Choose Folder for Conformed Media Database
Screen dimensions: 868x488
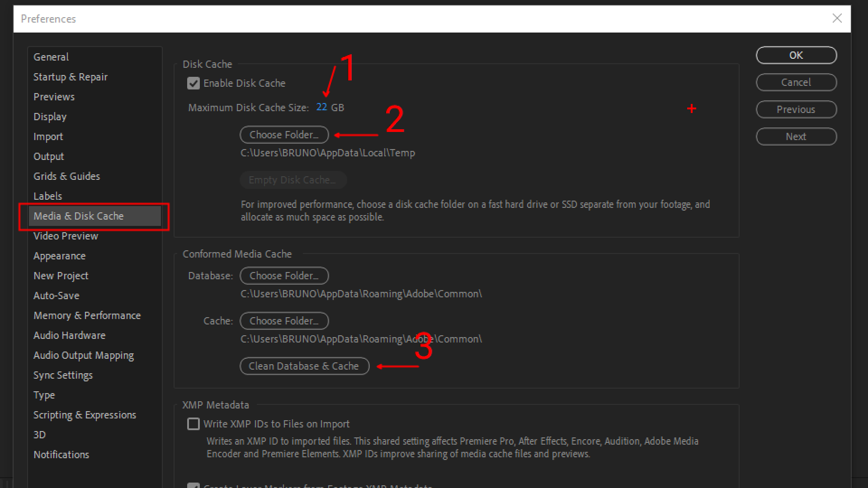tap(284, 275)
